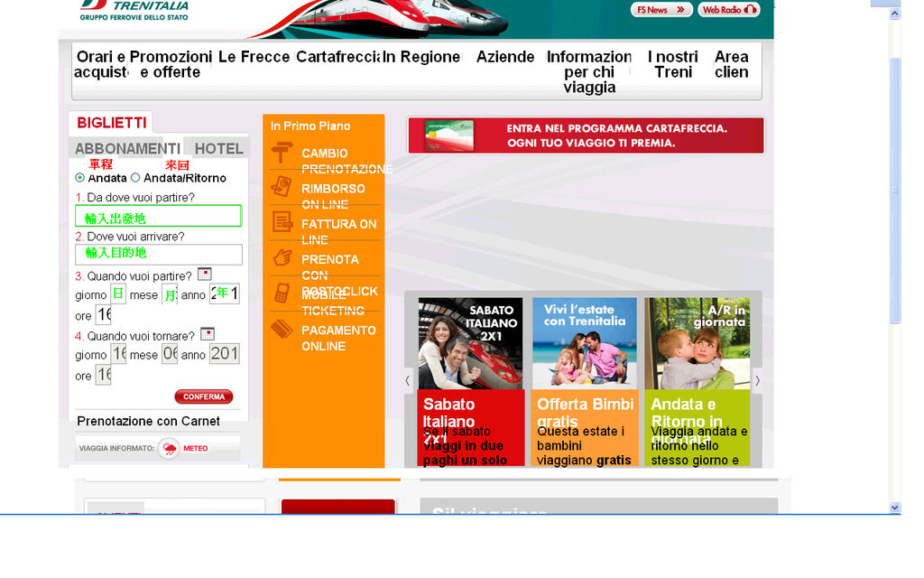
Task: Click the vertical scrollbar down arrow
Action: pos(895,508)
